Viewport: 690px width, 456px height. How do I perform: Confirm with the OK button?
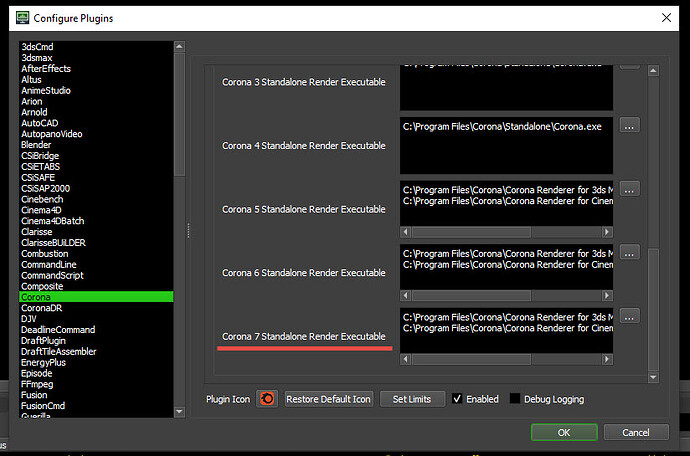(x=564, y=433)
